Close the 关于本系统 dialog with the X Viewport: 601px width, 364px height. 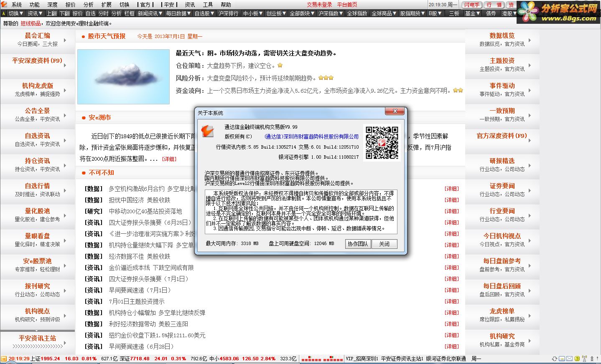tap(395, 111)
